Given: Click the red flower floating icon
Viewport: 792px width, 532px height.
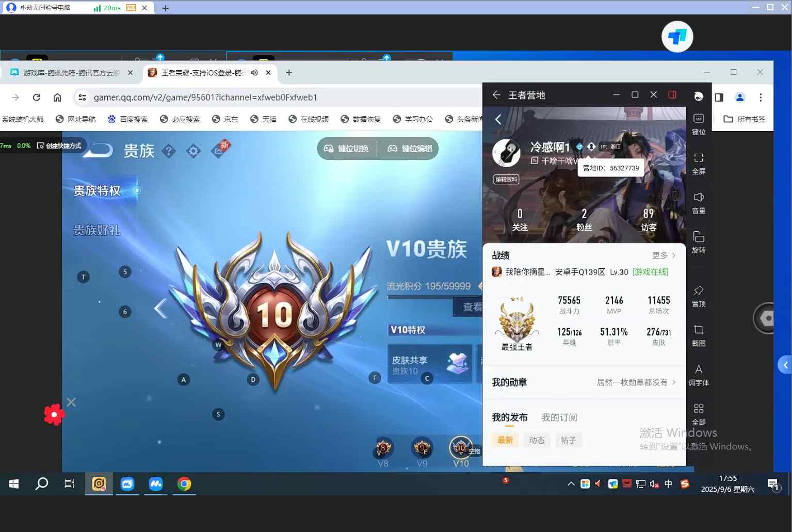Looking at the screenshot, I should coord(54,414).
